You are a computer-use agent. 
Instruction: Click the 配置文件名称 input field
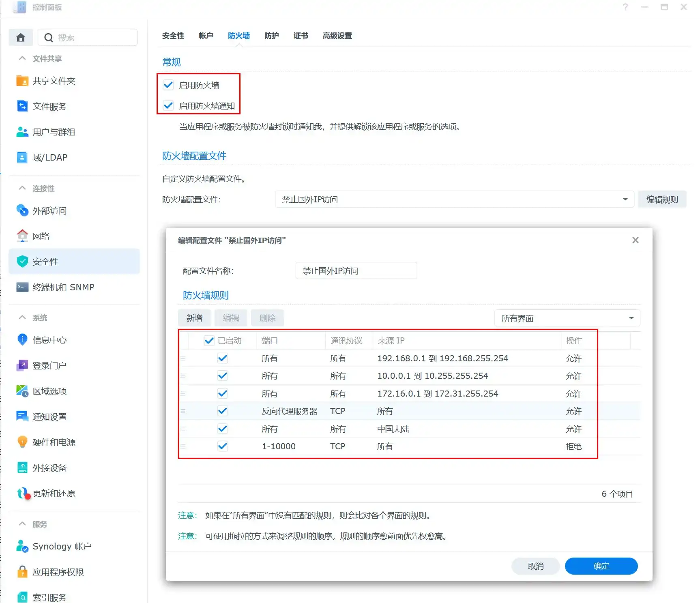tap(356, 270)
